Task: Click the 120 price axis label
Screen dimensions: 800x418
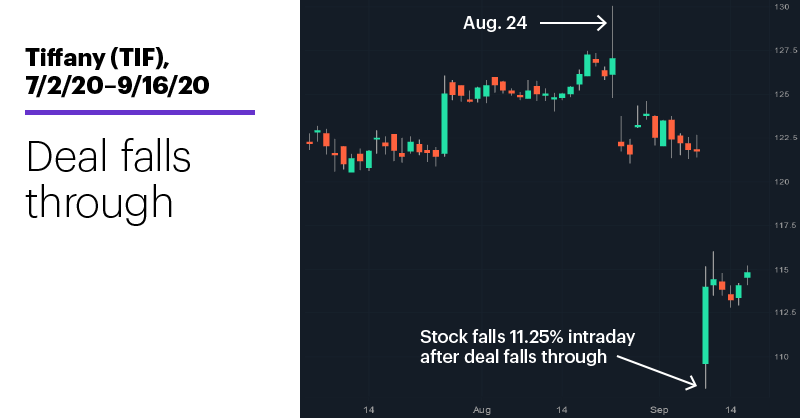Action: point(782,182)
